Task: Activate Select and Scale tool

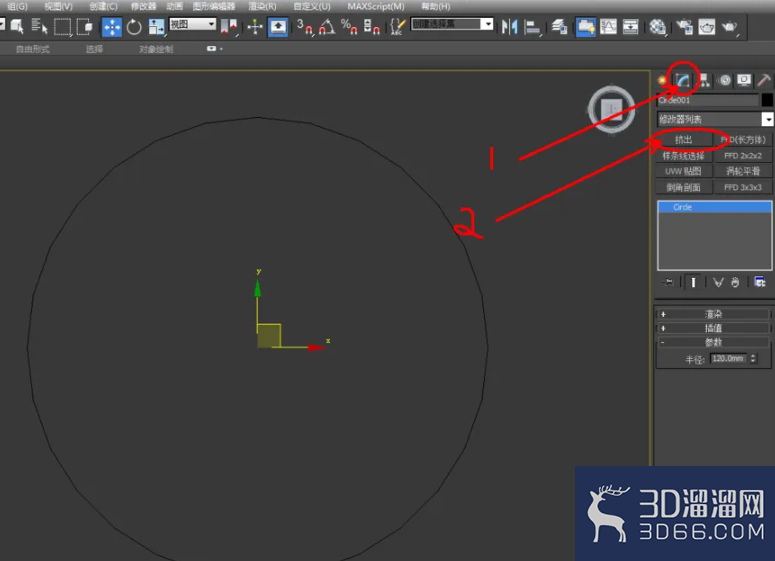Action: coord(156,27)
